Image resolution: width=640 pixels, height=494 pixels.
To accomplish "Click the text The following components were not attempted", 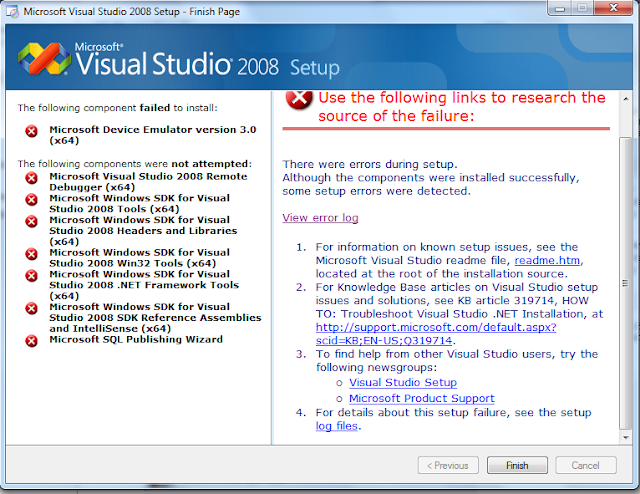I will pyautogui.click(x=135, y=164).
